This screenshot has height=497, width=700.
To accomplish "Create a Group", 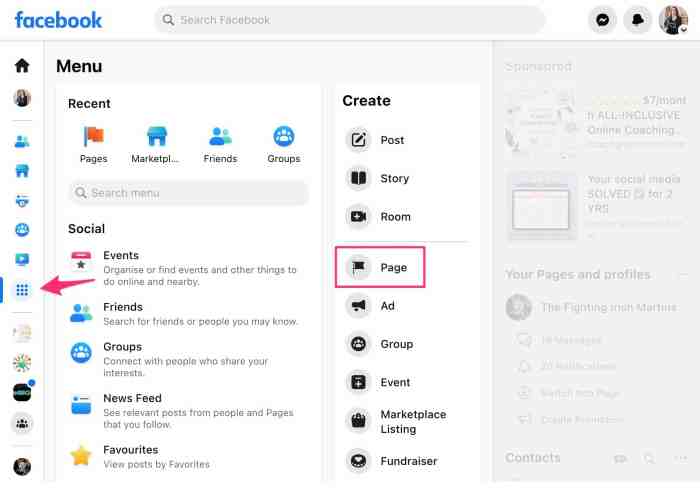I will tap(406, 344).
